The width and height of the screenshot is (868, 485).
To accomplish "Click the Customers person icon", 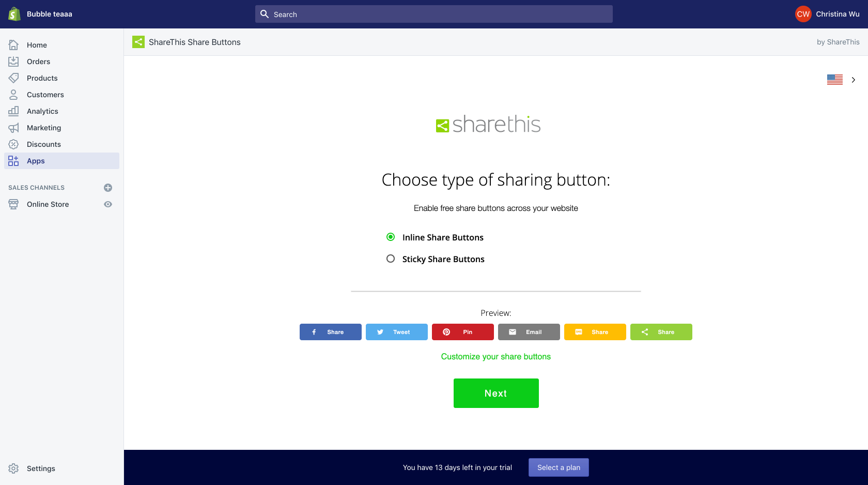I will [x=13, y=95].
